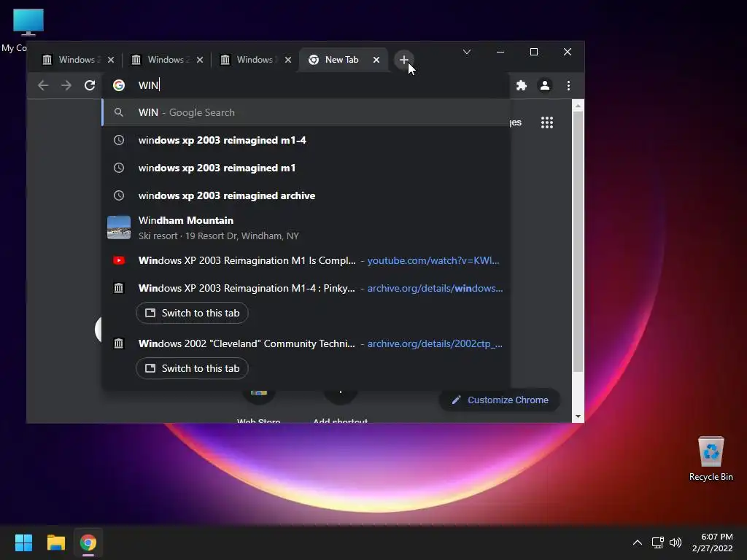Screen dimensions: 747x560
Task: Open the network tray icon
Action: point(658,542)
